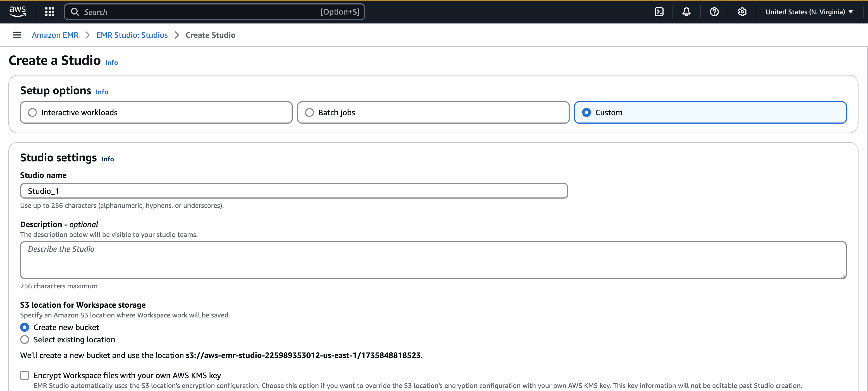Enable Encrypt Workspace files with KMS key
Viewport: 868px width, 391px height.
point(24,375)
